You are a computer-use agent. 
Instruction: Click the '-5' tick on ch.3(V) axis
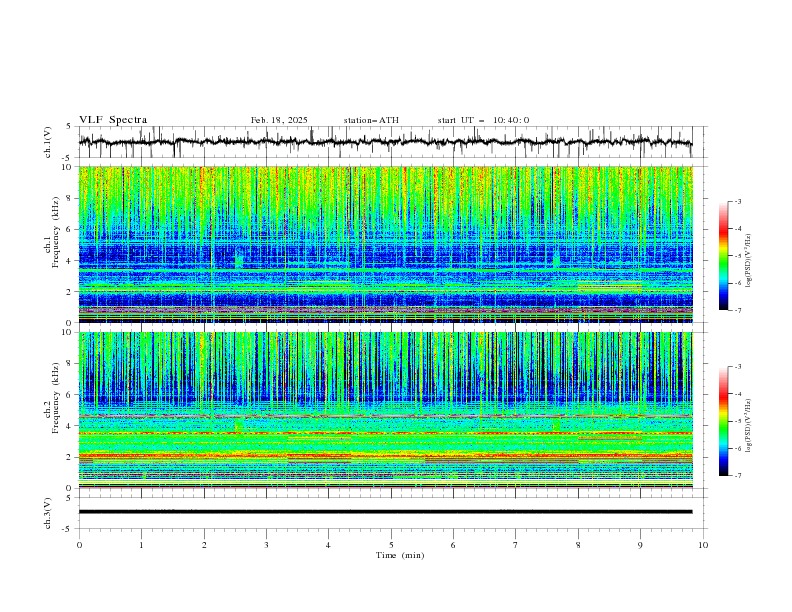pos(67,529)
